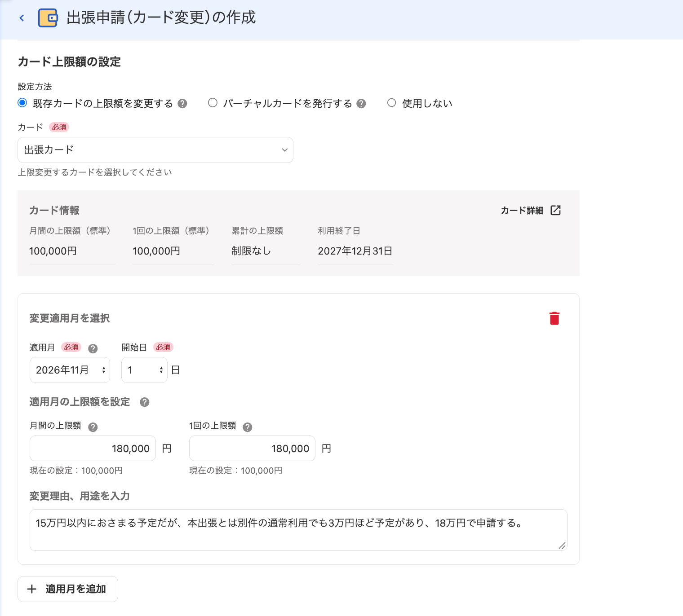683x616 pixels.
Task: Click the カード上限額の設定 section heading
Action: (x=69, y=62)
